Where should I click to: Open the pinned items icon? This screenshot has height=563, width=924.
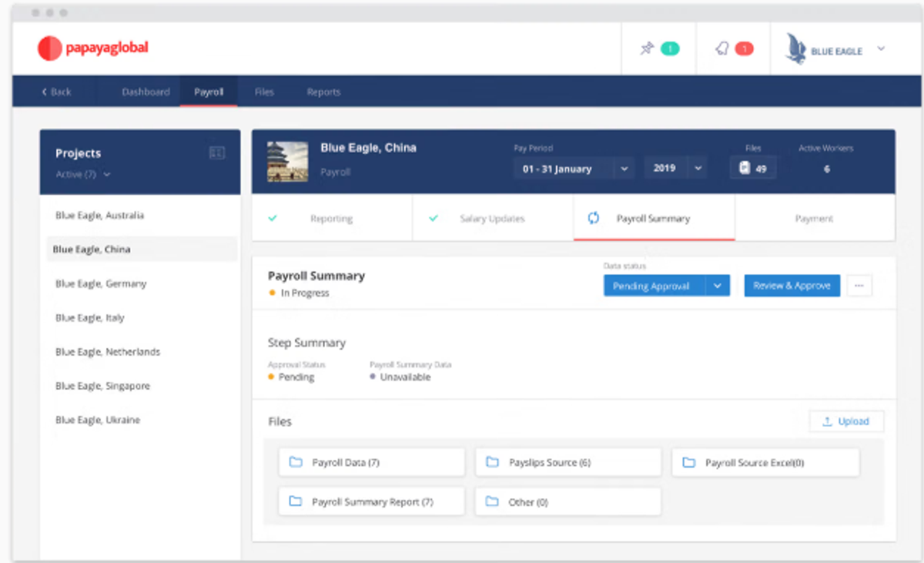(647, 49)
